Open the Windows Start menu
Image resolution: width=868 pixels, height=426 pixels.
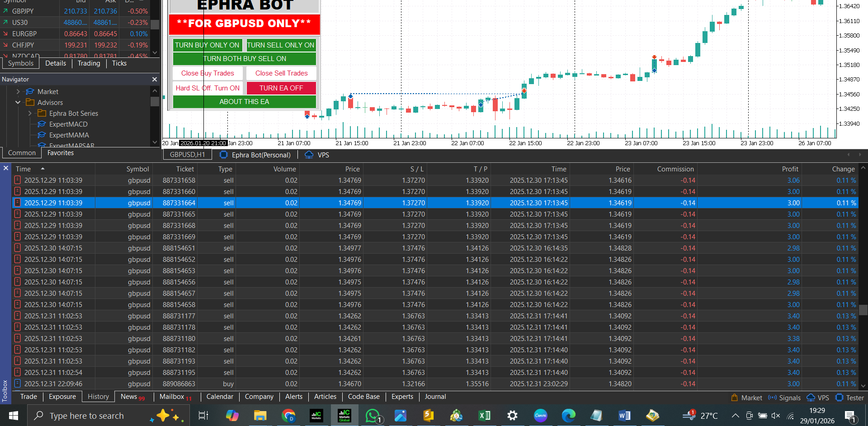click(14, 415)
